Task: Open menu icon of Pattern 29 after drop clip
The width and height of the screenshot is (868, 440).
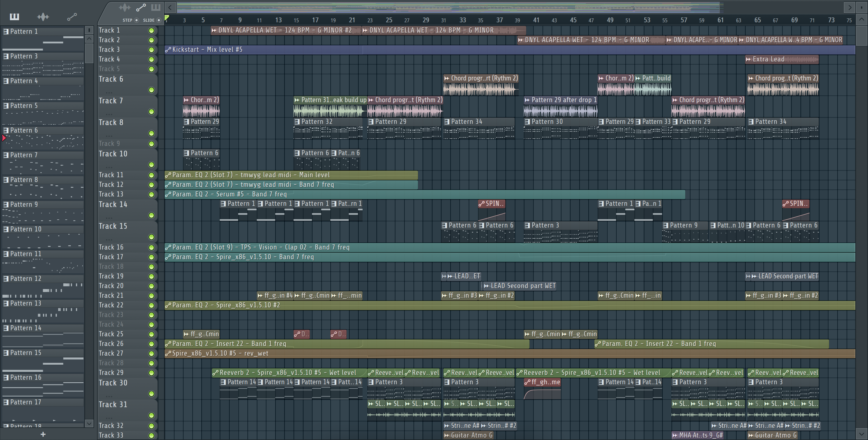Action: (x=527, y=100)
